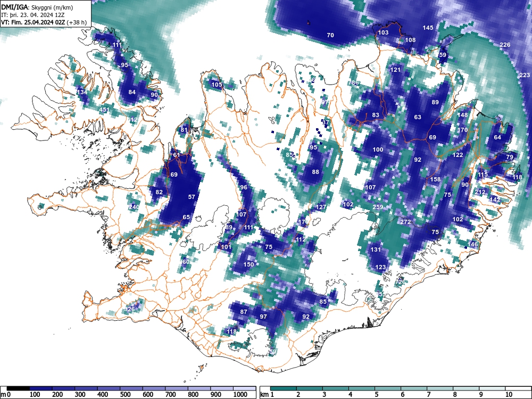Click visibility value 786 on map
This screenshot has width=532, height=399.
coord(353,82)
